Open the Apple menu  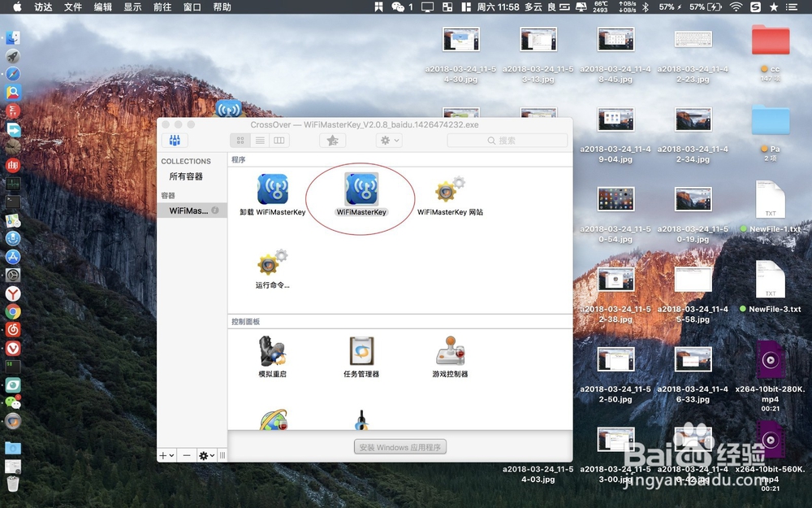pyautogui.click(x=16, y=7)
